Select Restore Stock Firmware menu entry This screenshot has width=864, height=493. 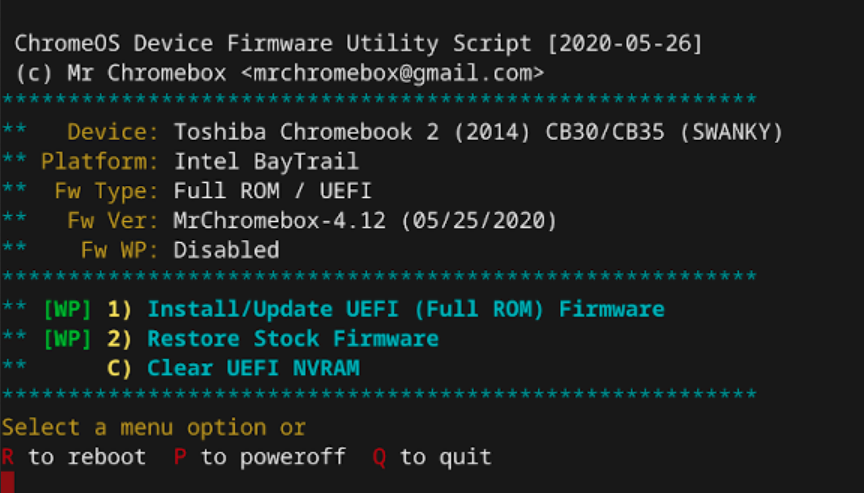(293, 339)
